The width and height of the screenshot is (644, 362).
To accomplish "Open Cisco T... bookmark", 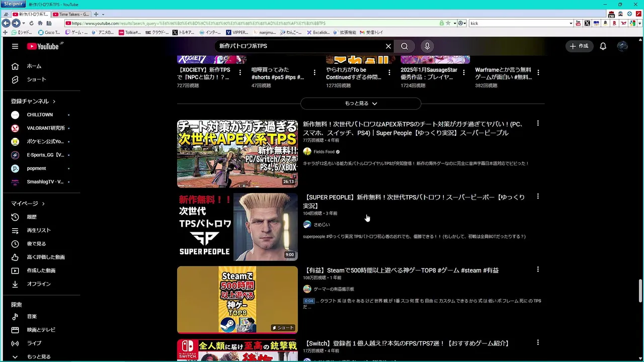I will (x=49, y=32).
